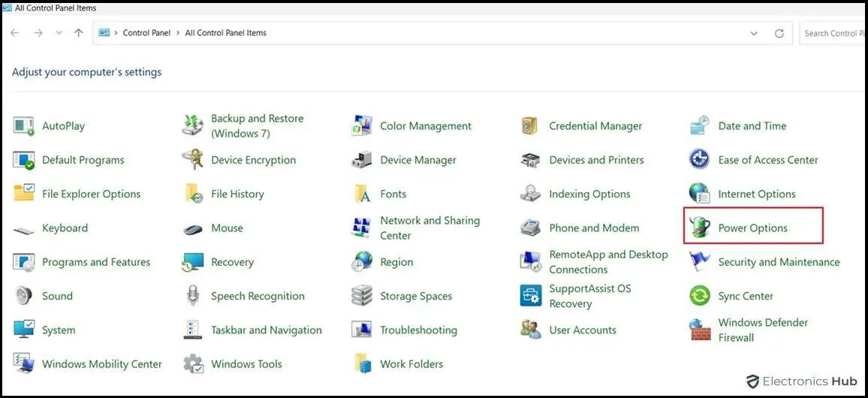Select All Control Panel Items breadcrumb
868x398 pixels.
point(226,33)
